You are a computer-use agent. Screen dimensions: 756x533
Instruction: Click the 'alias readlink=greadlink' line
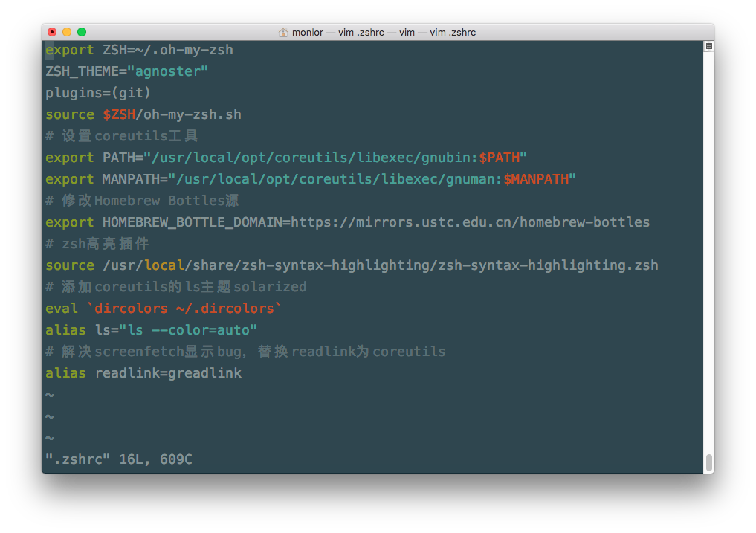[x=143, y=373]
